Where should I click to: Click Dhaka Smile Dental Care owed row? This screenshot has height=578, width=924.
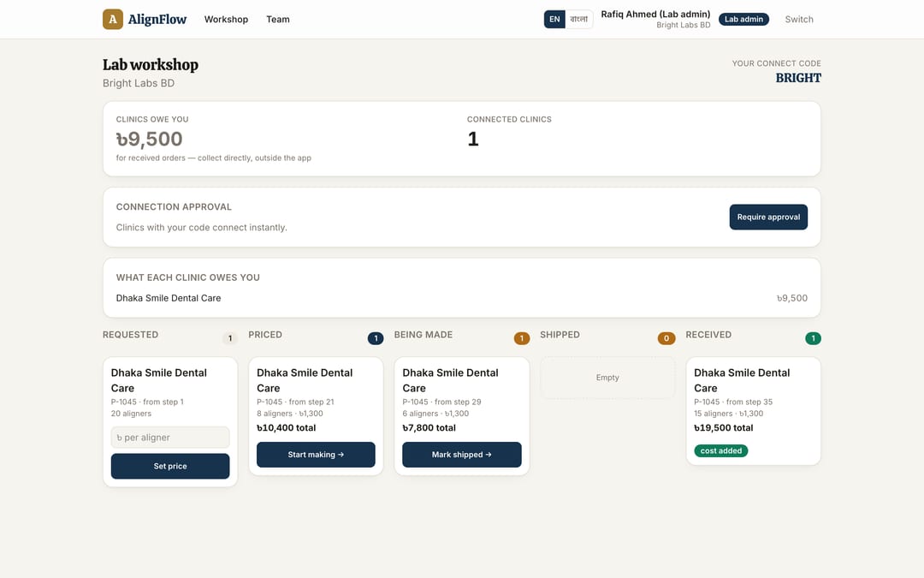461,298
